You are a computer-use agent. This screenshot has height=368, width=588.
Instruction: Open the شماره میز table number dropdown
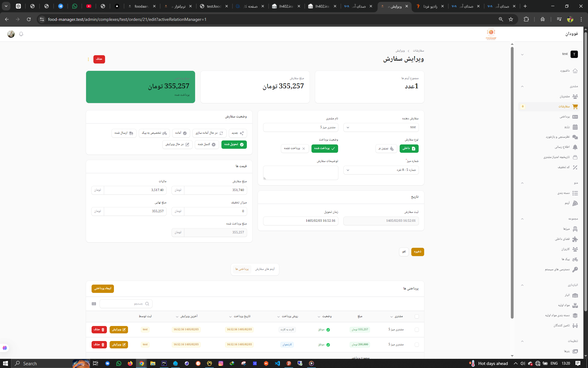point(381,170)
